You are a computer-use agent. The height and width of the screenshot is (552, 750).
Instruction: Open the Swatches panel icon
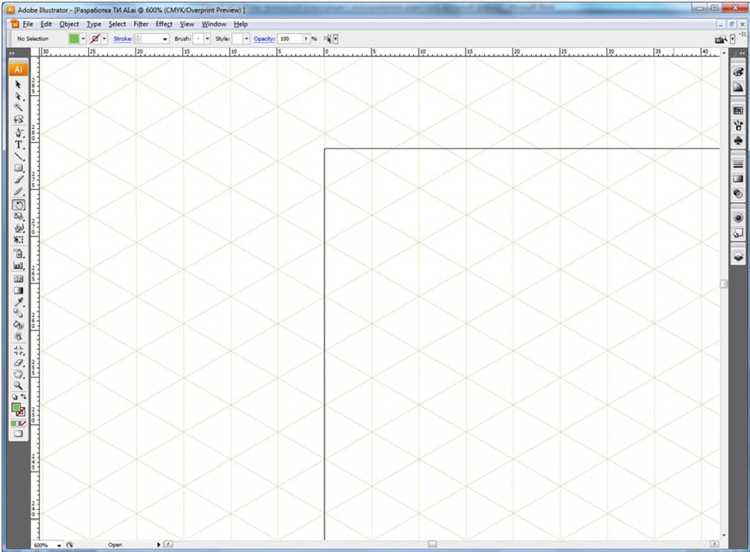(738, 110)
